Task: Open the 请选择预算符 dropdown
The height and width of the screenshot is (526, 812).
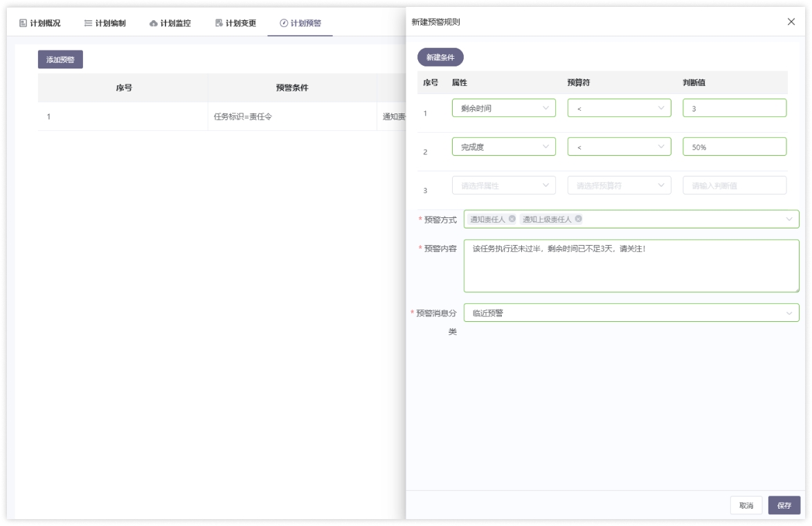Action: pyautogui.click(x=619, y=185)
